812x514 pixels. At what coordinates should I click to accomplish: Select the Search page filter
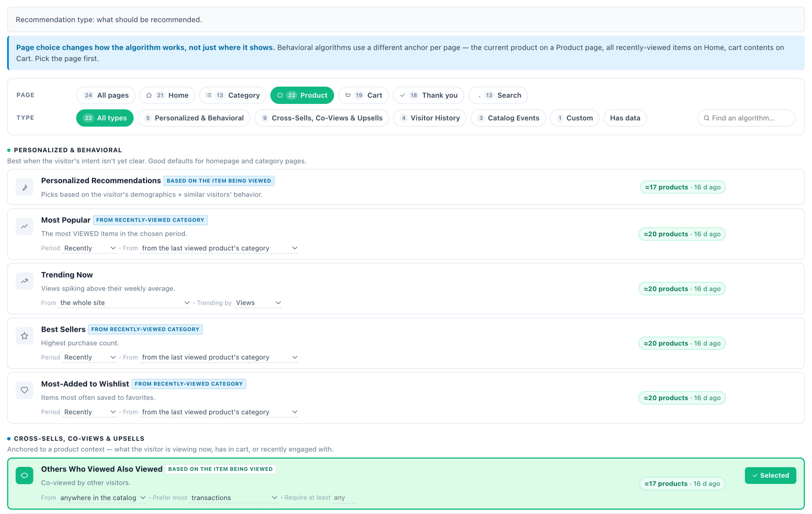[x=498, y=95]
